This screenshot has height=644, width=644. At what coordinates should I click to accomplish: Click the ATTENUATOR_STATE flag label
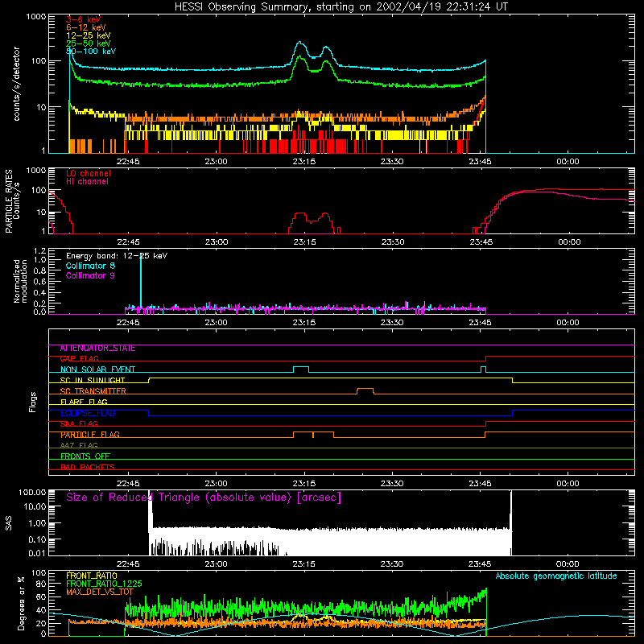point(97,349)
